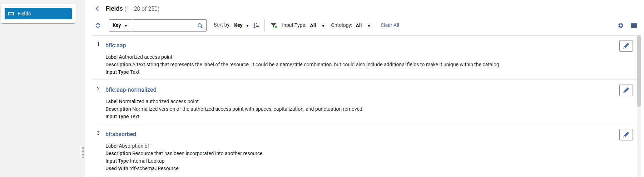Screen dimensions: 644x177
Task: Click the refresh list icon
Action: [x=98, y=25]
